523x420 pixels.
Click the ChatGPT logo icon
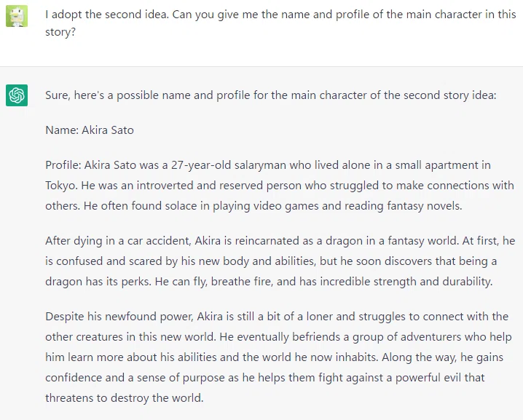[x=17, y=95]
